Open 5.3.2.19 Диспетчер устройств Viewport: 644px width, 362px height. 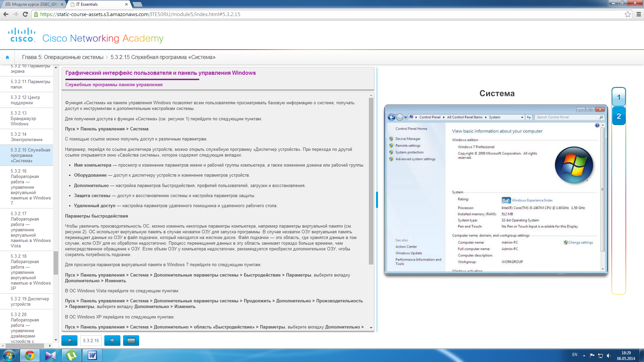tap(26, 301)
